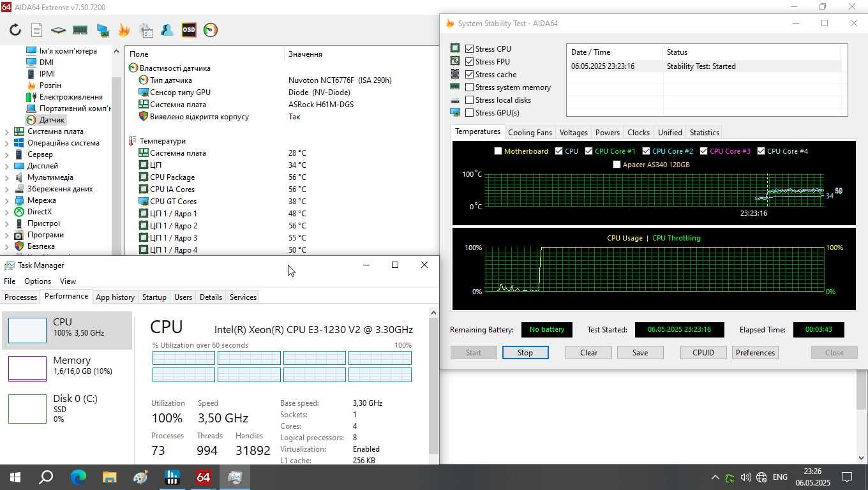The image size is (868, 490).
Task: Toggle the Stress FPU checkbox
Action: pos(470,62)
